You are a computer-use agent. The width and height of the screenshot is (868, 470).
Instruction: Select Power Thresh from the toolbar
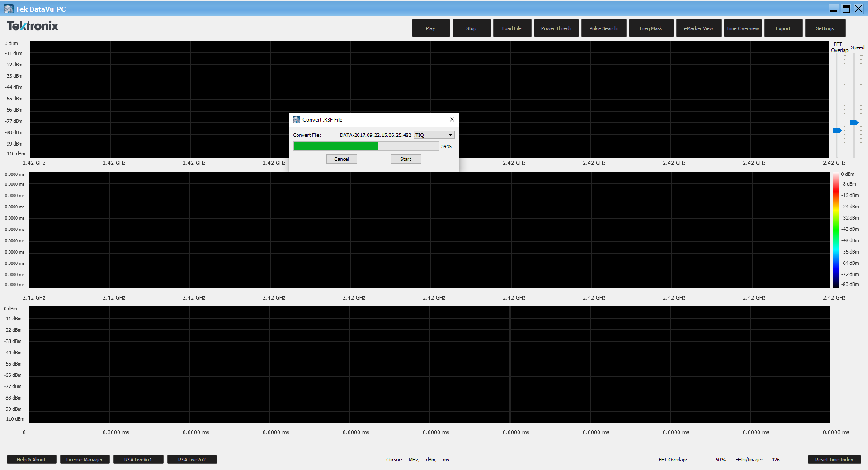point(556,28)
